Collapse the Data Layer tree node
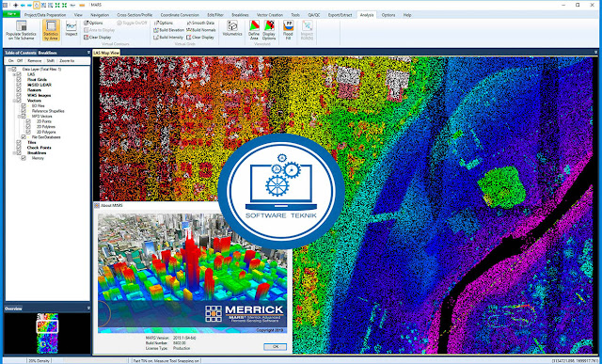Viewport: 602px width, 364px height. click(9, 70)
